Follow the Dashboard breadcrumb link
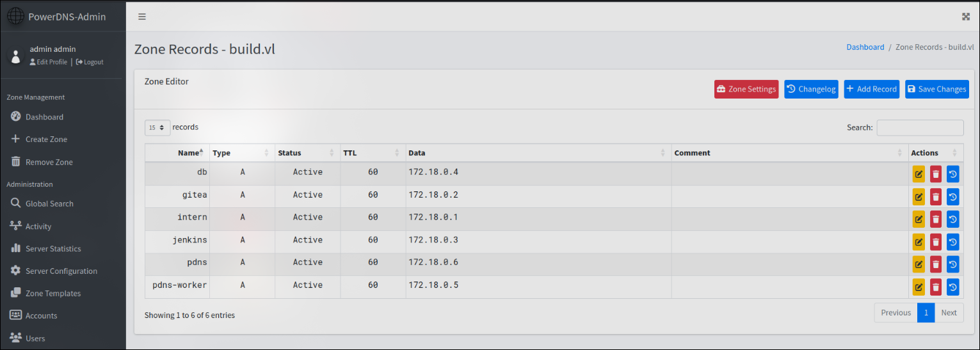The height and width of the screenshot is (350, 980). click(x=865, y=47)
